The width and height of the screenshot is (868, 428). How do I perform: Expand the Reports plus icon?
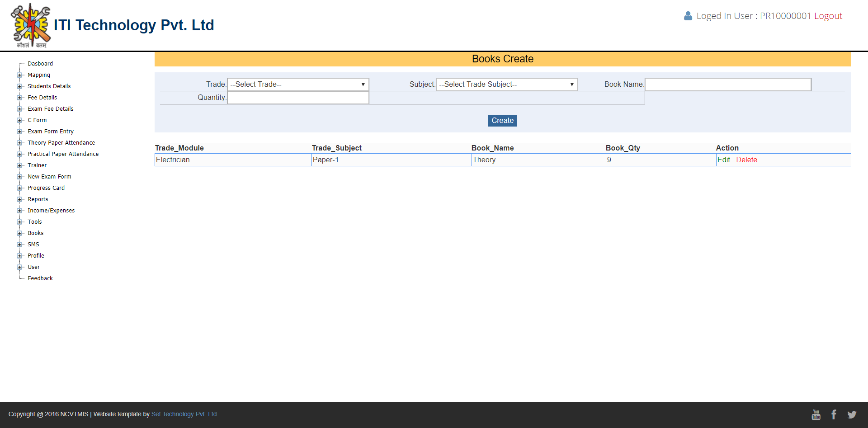click(19, 199)
